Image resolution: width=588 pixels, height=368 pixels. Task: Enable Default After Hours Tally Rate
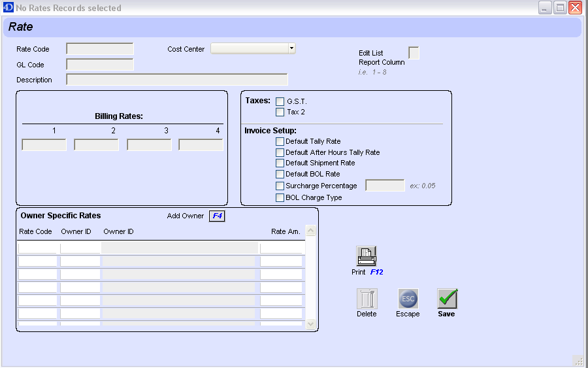pos(280,152)
